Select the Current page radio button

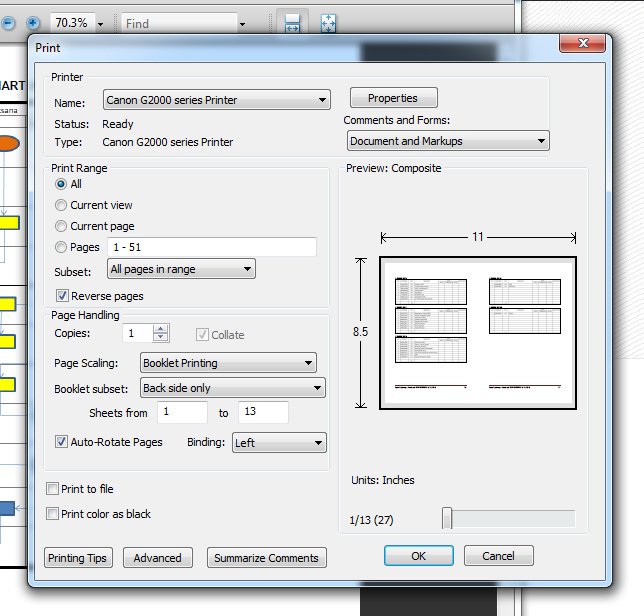61,226
